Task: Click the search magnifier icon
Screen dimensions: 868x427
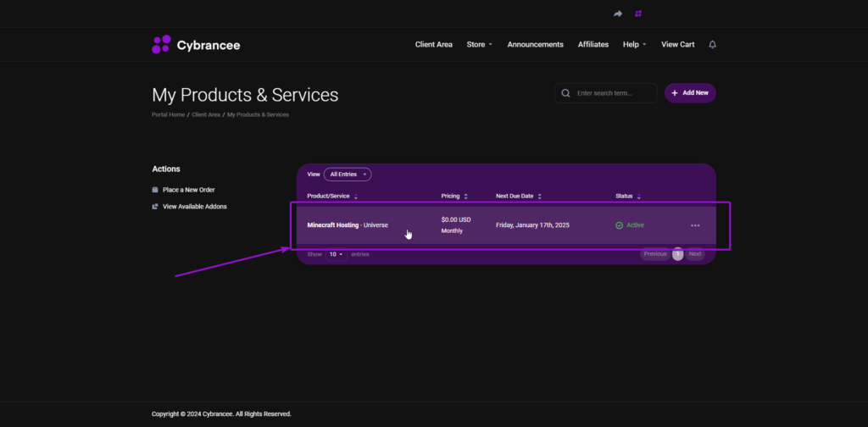Action: pyautogui.click(x=565, y=93)
